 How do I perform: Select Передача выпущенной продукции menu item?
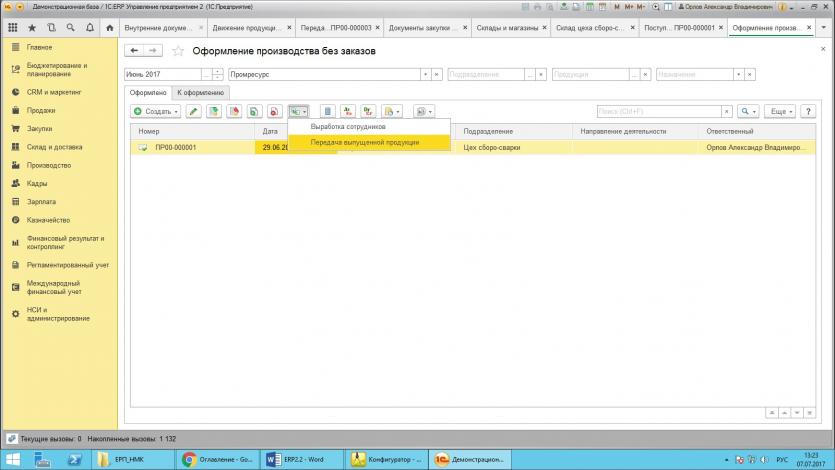[x=364, y=142]
